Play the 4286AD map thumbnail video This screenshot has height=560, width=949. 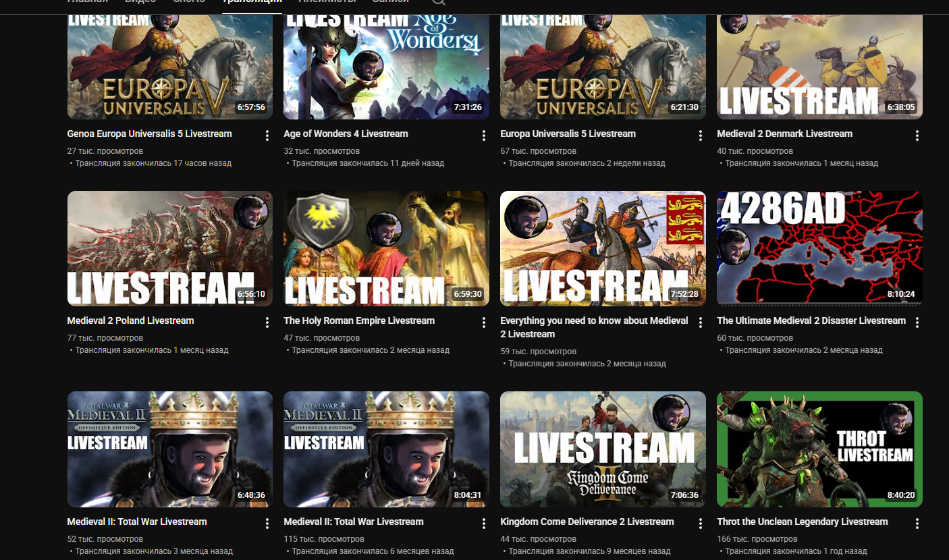pyautogui.click(x=819, y=248)
